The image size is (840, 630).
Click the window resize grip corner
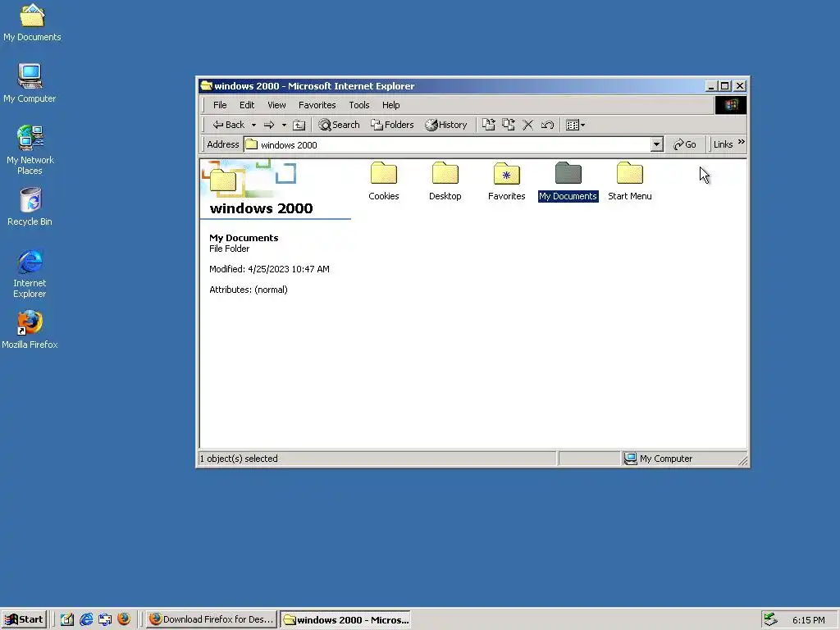tap(742, 459)
